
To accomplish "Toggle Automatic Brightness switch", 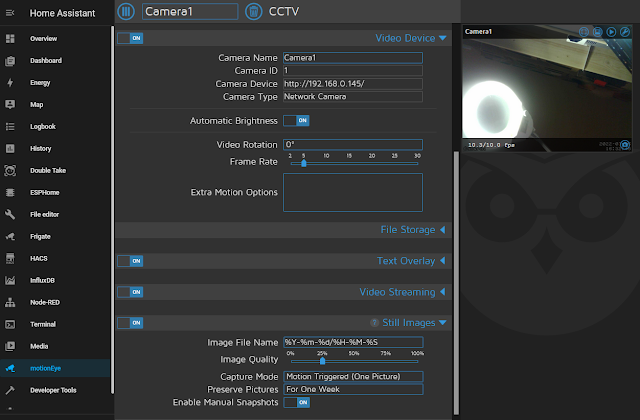I will 296,120.
